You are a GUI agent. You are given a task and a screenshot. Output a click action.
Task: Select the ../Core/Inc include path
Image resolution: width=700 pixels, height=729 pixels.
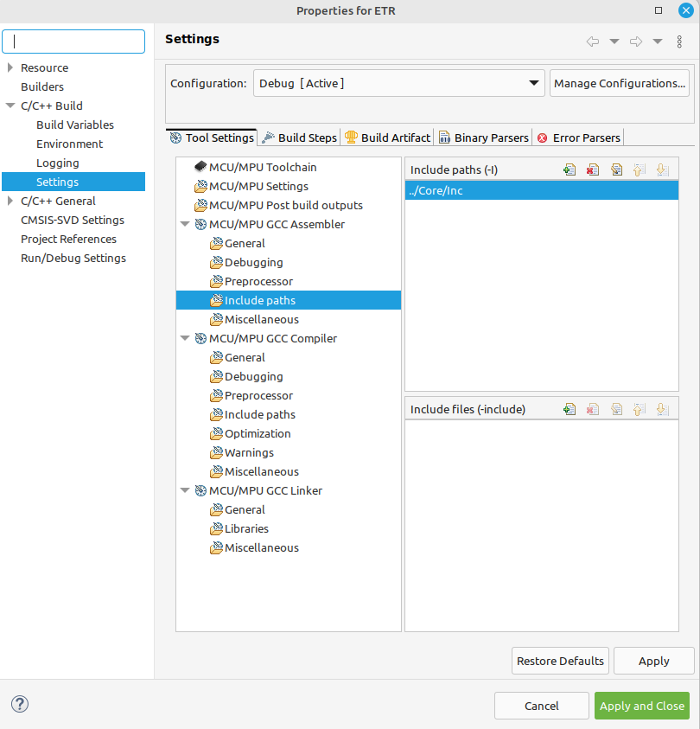click(542, 190)
